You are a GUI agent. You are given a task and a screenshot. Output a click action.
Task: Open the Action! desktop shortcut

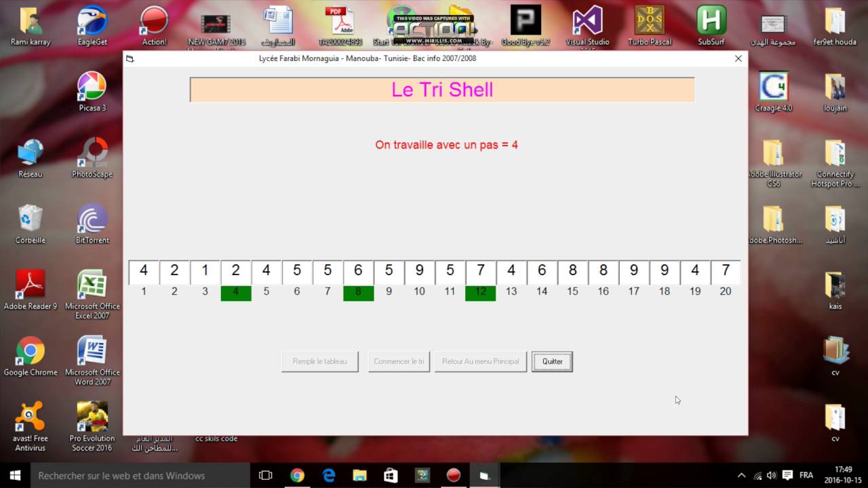154,27
